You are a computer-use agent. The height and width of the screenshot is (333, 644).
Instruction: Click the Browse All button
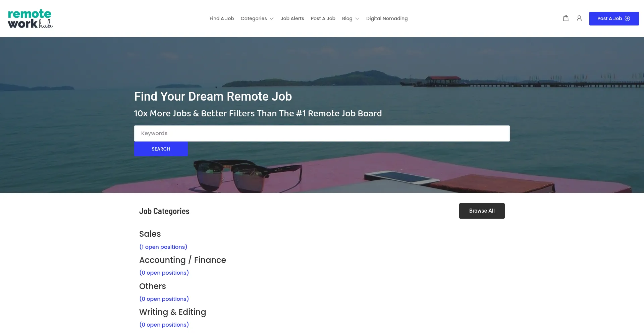[482, 211]
